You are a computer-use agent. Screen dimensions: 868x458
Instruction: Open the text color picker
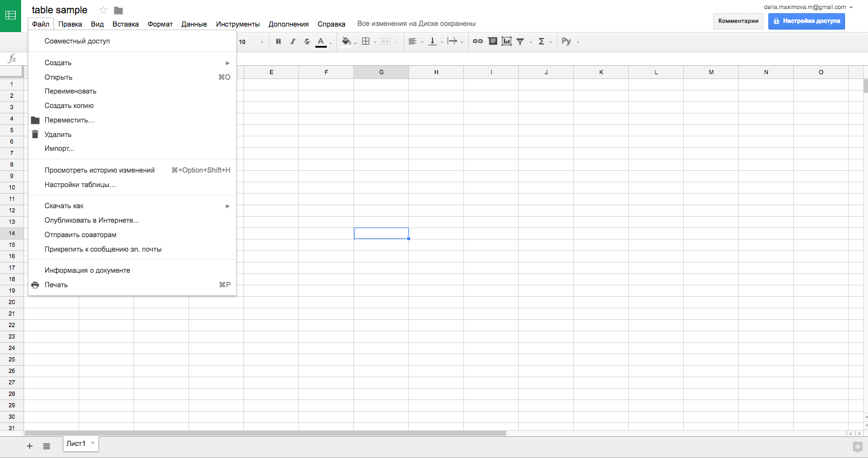tap(321, 42)
